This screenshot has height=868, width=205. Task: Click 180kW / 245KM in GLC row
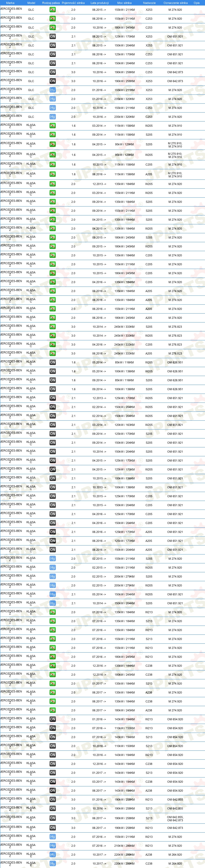(x=125, y=28)
